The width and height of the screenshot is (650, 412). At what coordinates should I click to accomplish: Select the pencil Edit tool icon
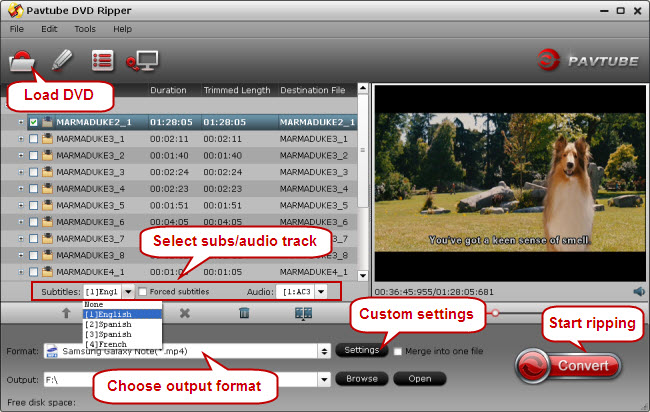coord(62,61)
